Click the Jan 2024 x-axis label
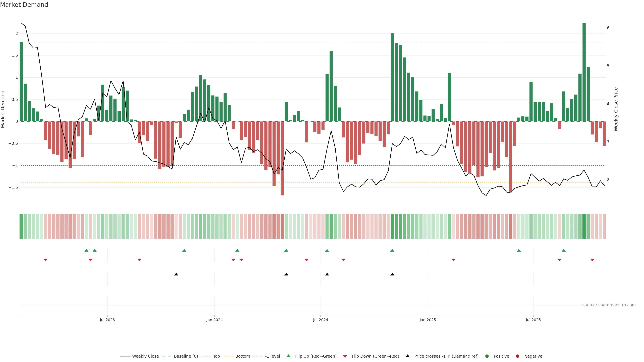The width and height of the screenshot is (644, 362). [x=214, y=320]
